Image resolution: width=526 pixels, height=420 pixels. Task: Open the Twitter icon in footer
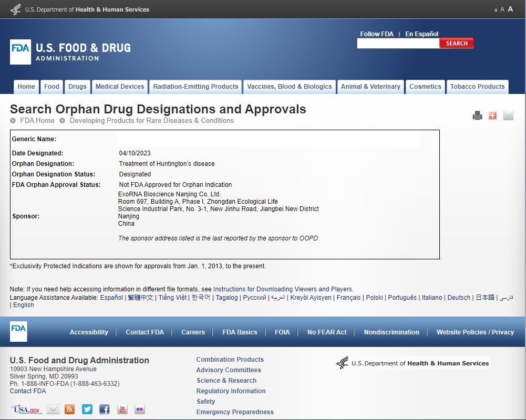click(x=87, y=409)
